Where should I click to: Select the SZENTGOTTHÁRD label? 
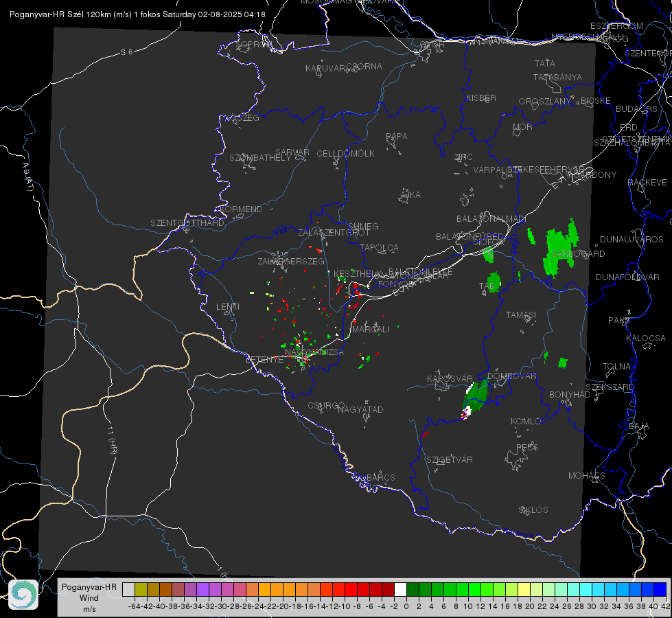[x=187, y=223]
